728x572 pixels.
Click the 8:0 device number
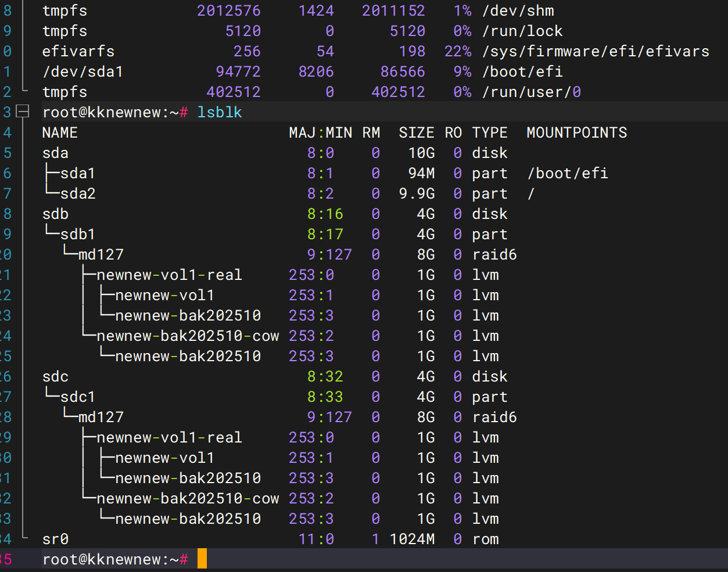coord(321,153)
